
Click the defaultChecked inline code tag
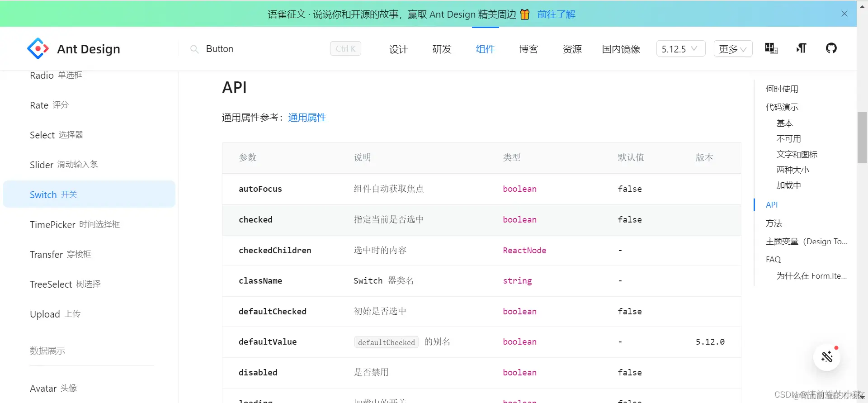[x=386, y=342]
